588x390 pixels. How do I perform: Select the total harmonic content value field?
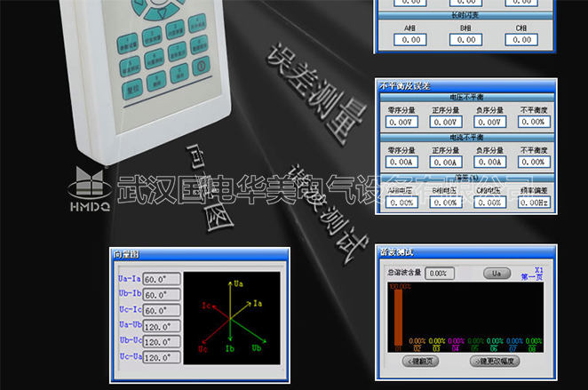(437, 274)
